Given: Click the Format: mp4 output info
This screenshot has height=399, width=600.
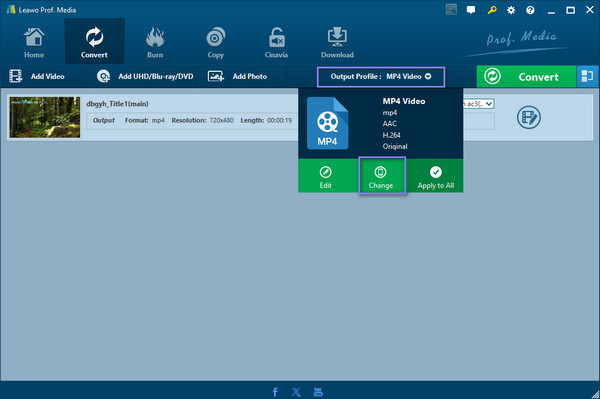Looking at the screenshot, I should (x=145, y=120).
